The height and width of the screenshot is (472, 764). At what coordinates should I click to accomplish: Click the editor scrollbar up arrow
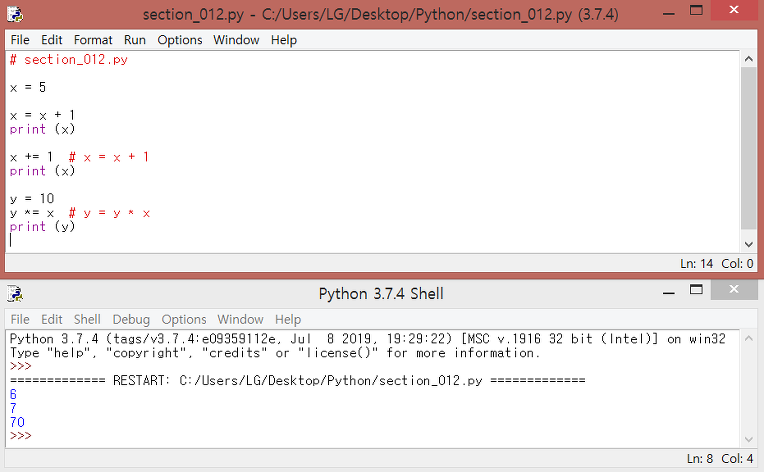[748, 59]
